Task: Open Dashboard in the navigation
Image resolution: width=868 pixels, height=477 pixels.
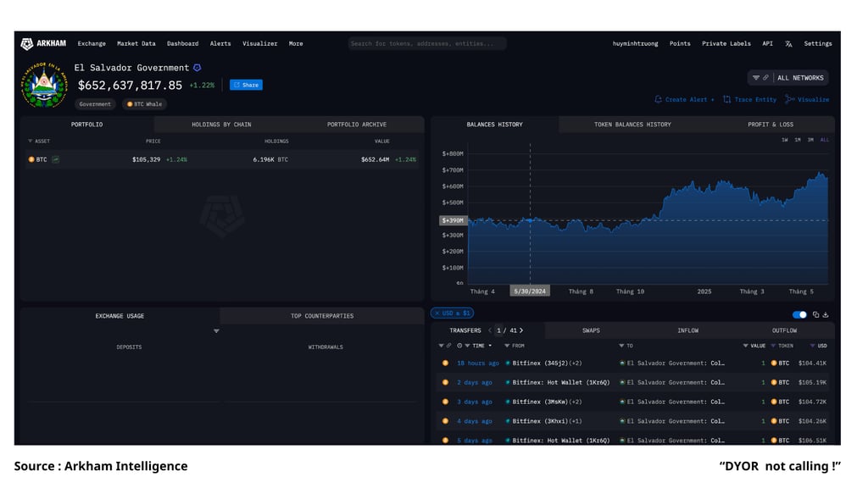Action: click(183, 44)
